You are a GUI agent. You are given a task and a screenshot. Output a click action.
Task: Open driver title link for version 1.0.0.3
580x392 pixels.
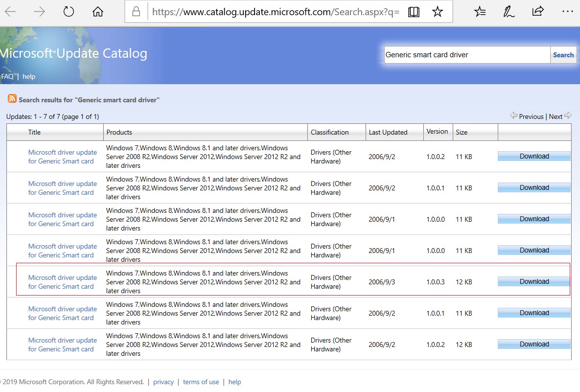tap(63, 282)
